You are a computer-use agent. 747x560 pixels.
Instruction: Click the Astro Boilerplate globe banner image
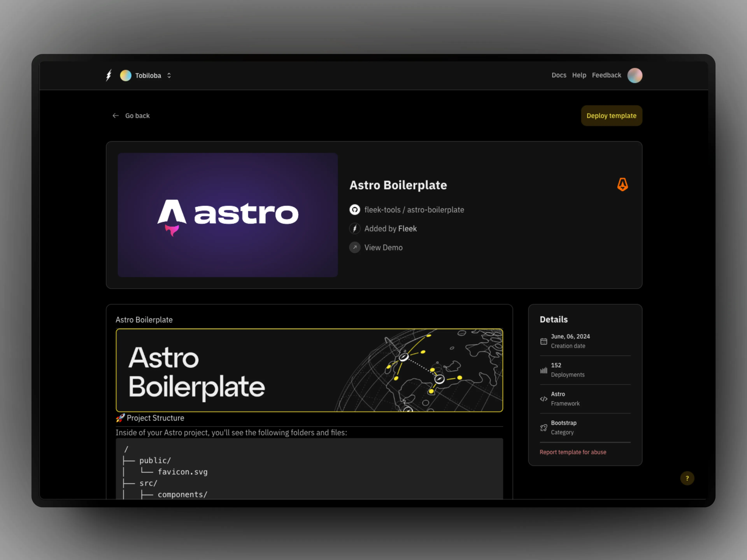(x=309, y=370)
